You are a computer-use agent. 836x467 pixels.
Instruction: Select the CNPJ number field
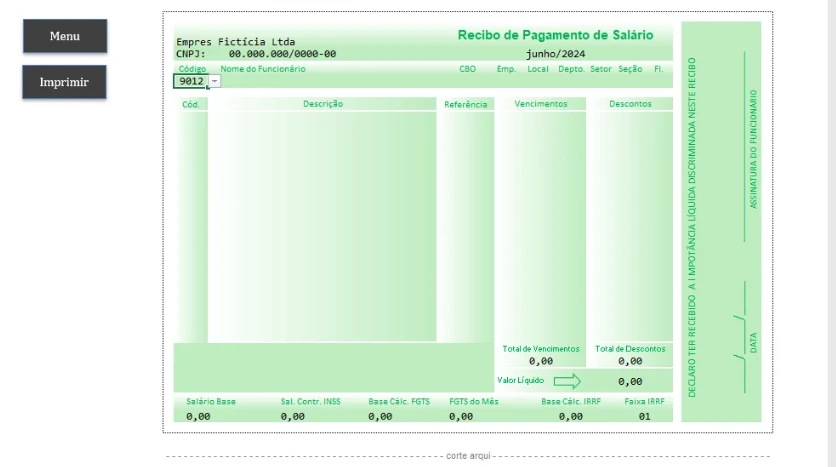[x=282, y=54]
